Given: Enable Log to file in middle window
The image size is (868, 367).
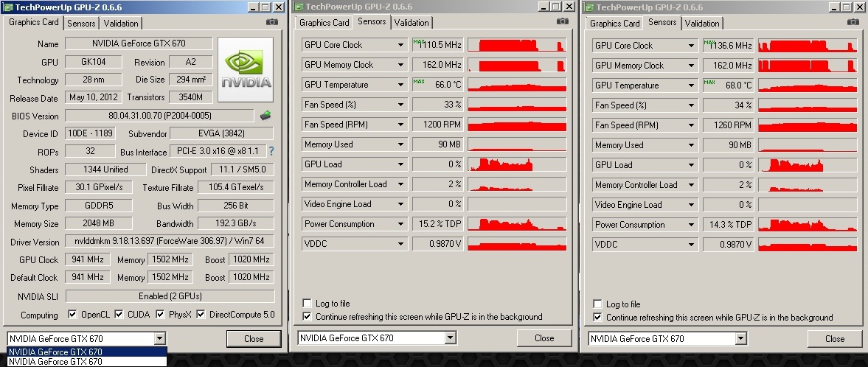Looking at the screenshot, I should pos(308,304).
